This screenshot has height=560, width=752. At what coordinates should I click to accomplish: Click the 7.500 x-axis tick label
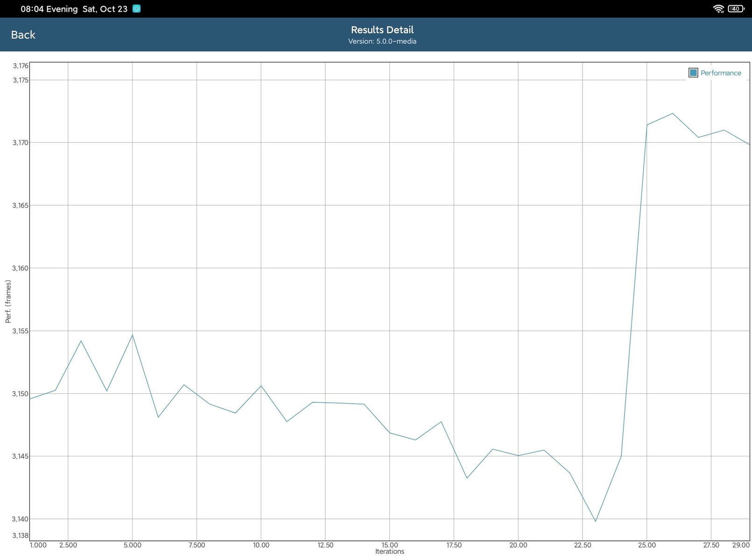point(197,545)
